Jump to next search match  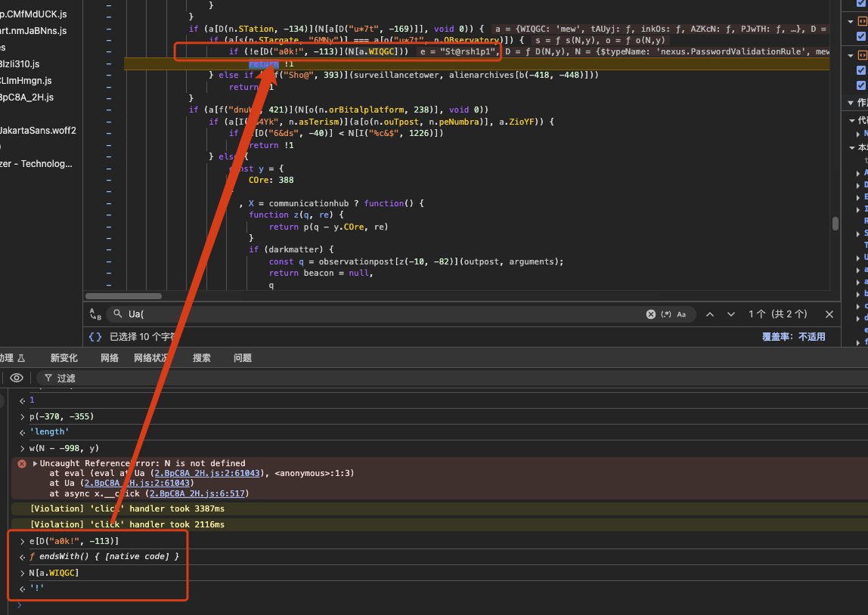730,314
